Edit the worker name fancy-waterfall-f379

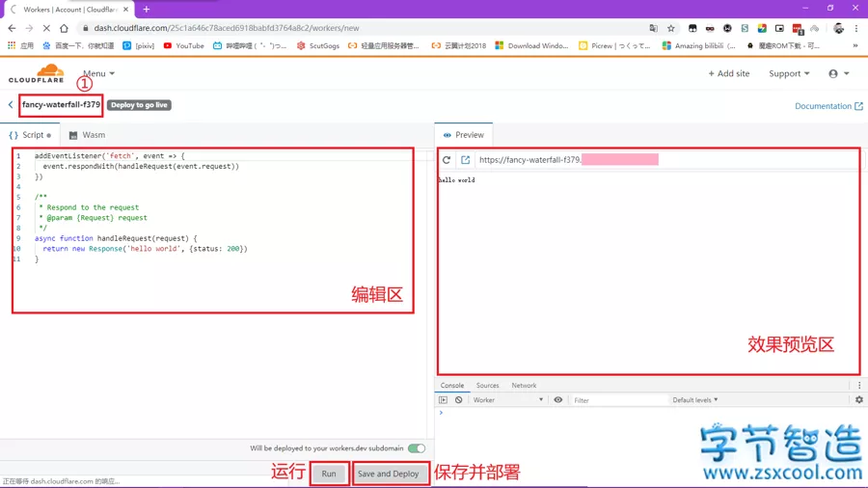[x=61, y=104]
